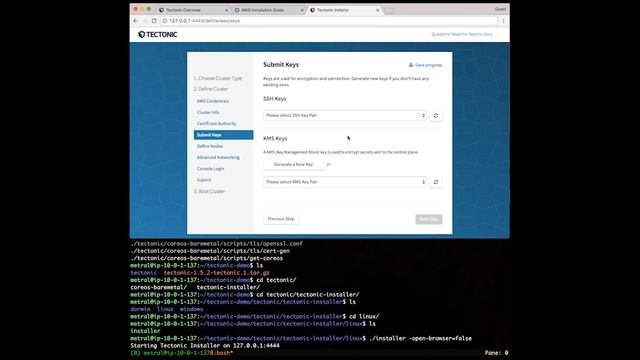Screen dimensions: 640x360
Task: Click 'Starting Tectonic Installer on 127.0.0.1:4444' text
Action: tap(205, 346)
